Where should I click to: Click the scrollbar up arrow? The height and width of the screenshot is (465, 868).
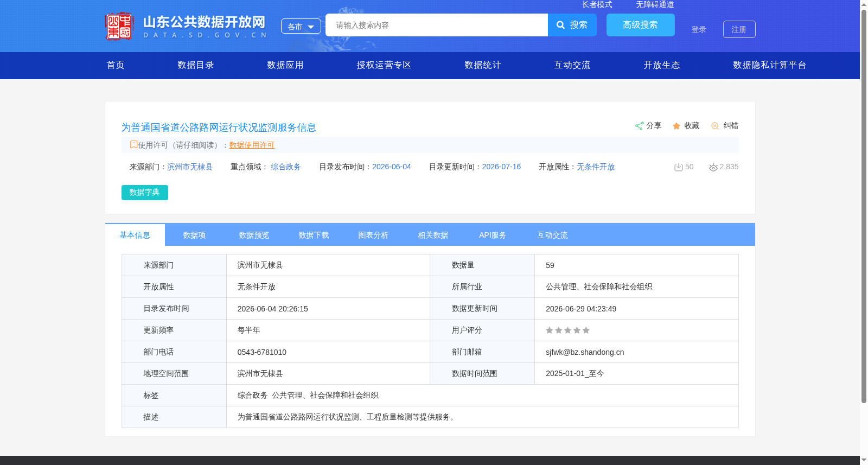pos(864,4)
